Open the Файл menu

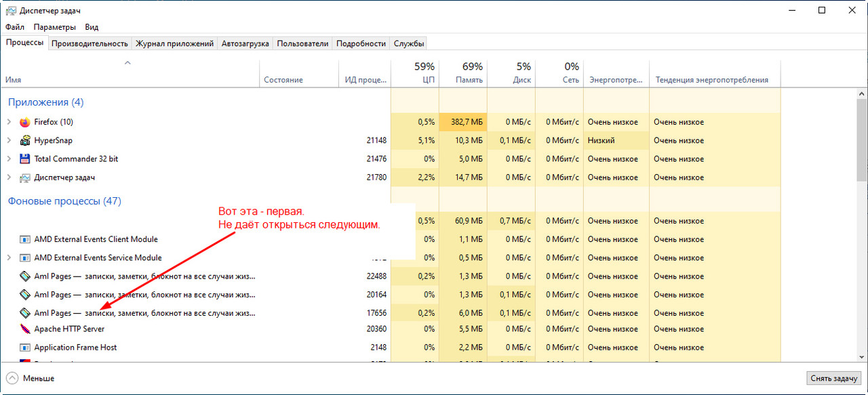coord(15,27)
